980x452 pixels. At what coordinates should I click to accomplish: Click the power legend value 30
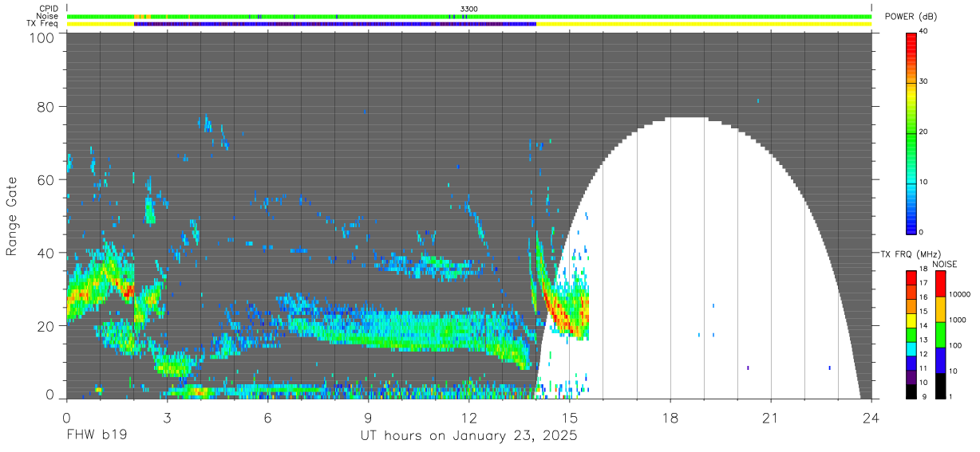924,81
